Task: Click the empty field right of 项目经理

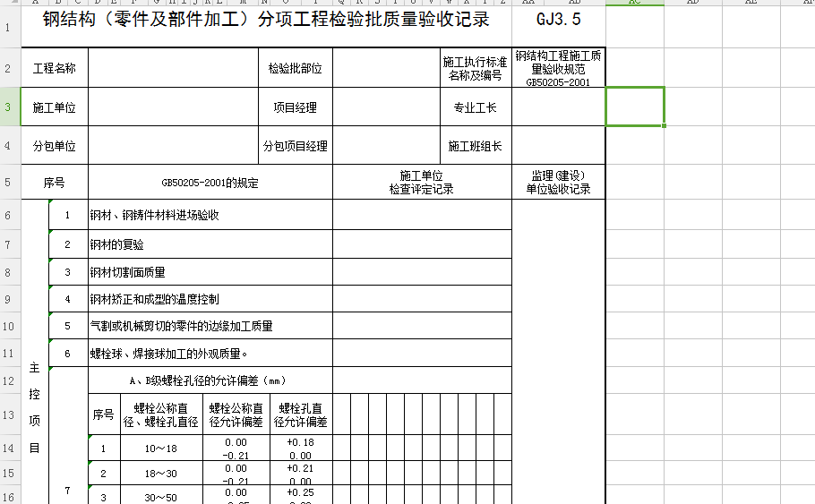Action: (x=386, y=107)
